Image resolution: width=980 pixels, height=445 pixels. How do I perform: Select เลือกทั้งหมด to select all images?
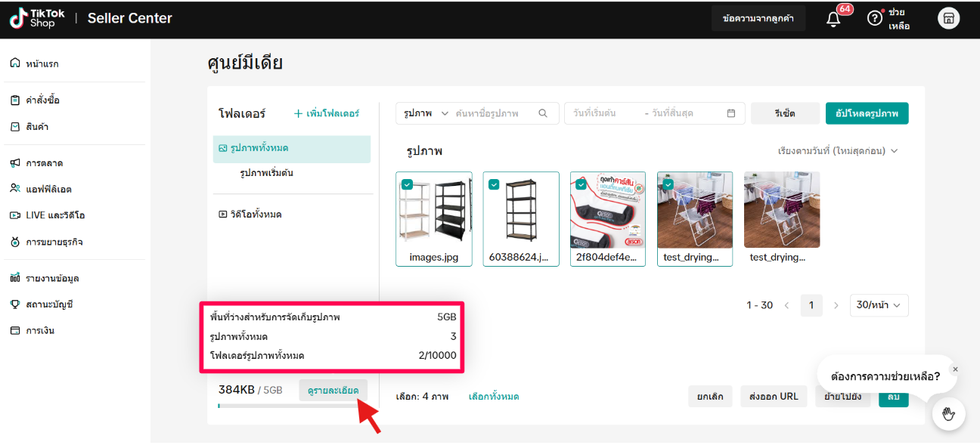click(x=495, y=396)
